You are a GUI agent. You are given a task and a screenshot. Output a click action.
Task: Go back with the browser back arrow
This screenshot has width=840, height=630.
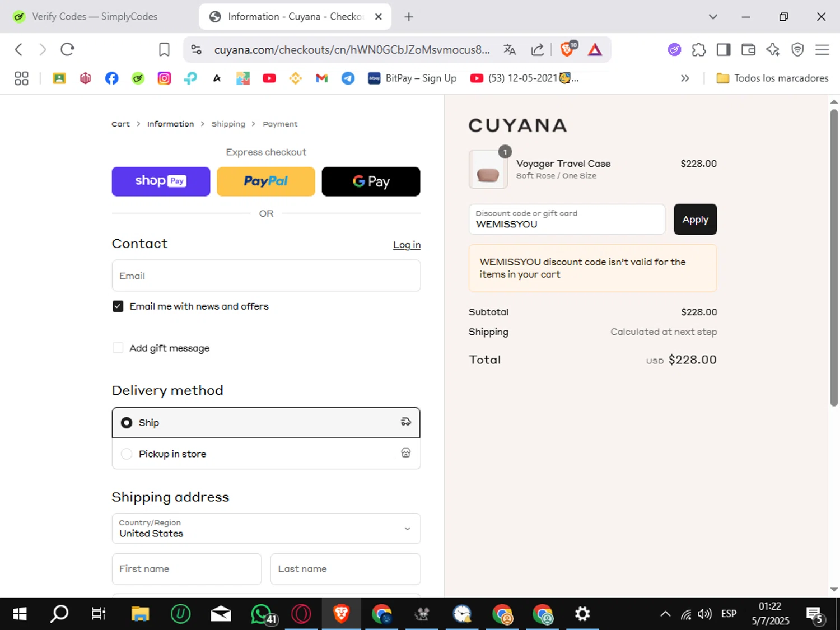point(18,49)
